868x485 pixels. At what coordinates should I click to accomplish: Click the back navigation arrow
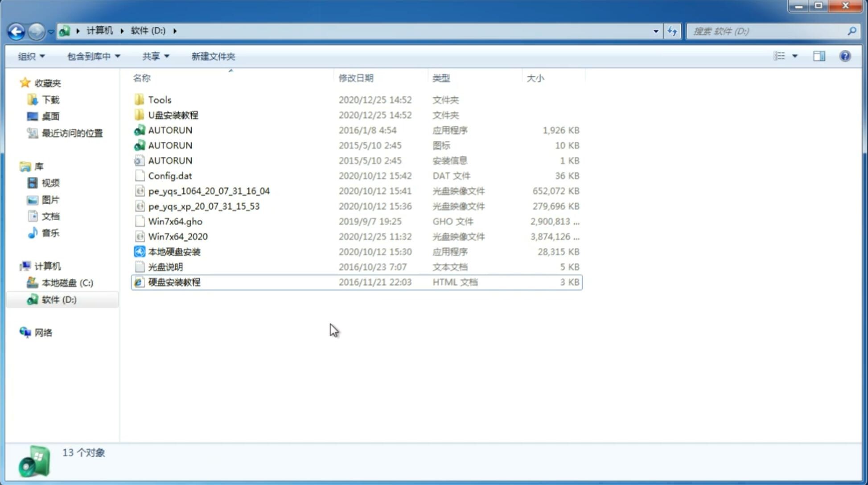click(16, 30)
